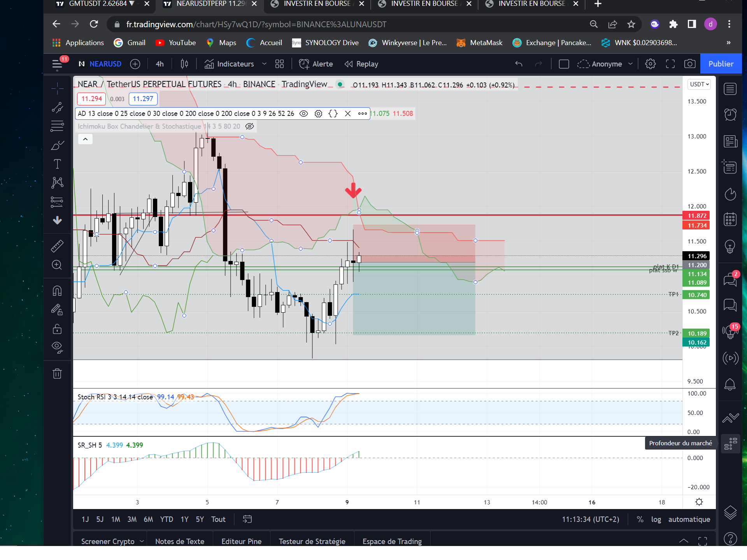This screenshot has width=747, height=560.
Task: Collapse the indicator legend with chevron
Action: [85, 139]
